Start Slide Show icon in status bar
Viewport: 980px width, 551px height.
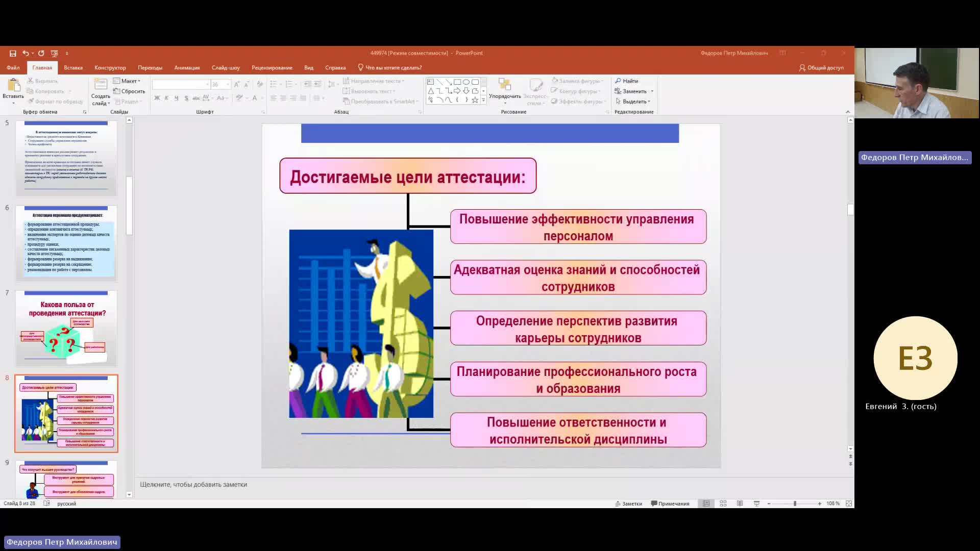pos(757,504)
